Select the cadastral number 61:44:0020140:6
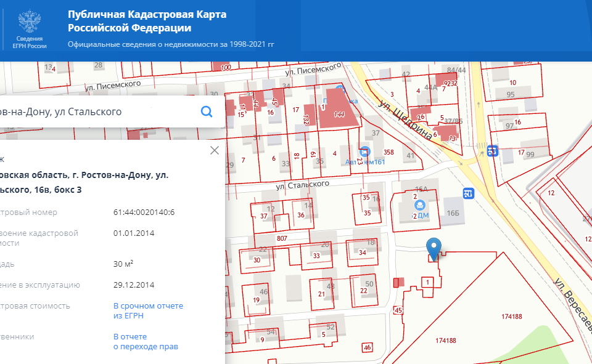The height and width of the screenshot is (364, 592). click(144, 212)
